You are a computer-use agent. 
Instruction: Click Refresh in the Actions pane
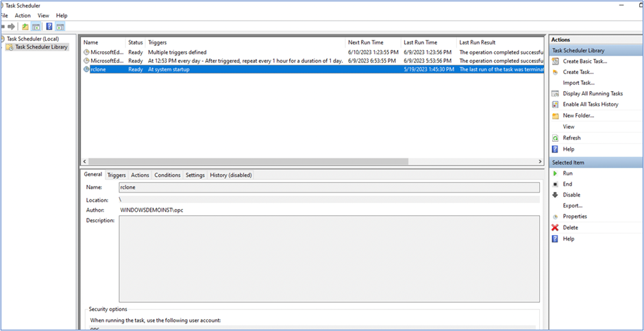(571, 138)
